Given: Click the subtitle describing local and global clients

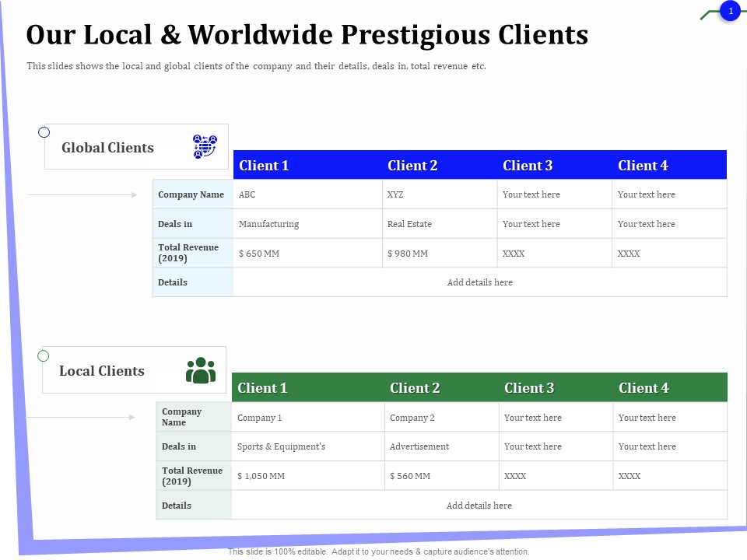Looking at the screenshot, I should (256, 66).
